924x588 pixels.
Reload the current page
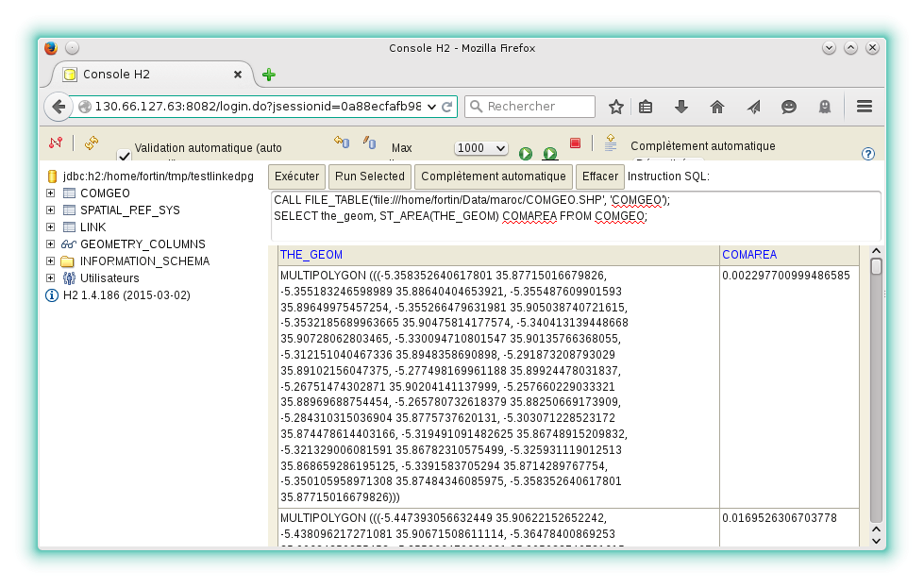tap(447, 107)
